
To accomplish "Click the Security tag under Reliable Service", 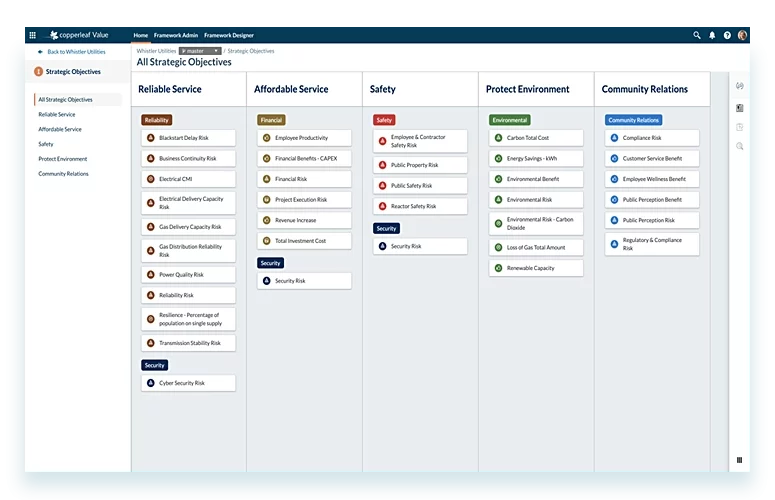I will (154, 365).
